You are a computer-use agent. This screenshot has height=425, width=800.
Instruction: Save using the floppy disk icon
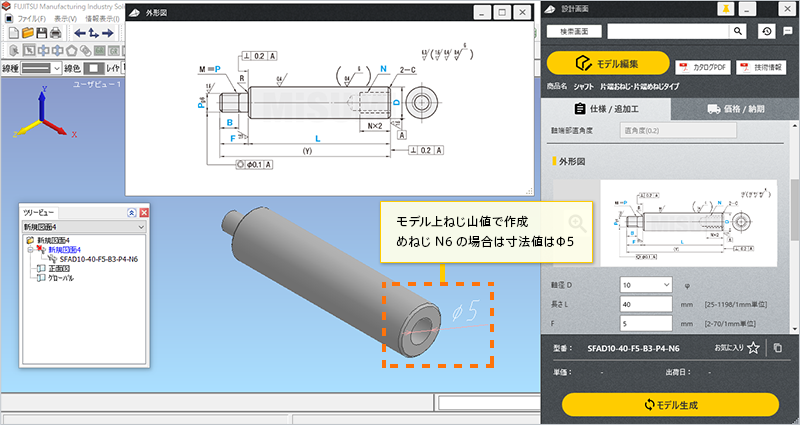[x=42, y=33]
